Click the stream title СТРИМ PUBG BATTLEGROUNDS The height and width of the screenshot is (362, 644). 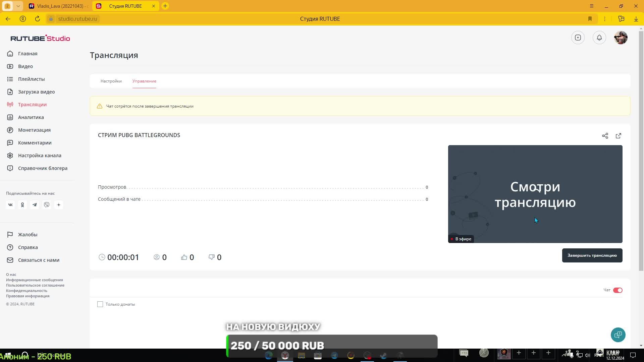click(x=139, y=135)
